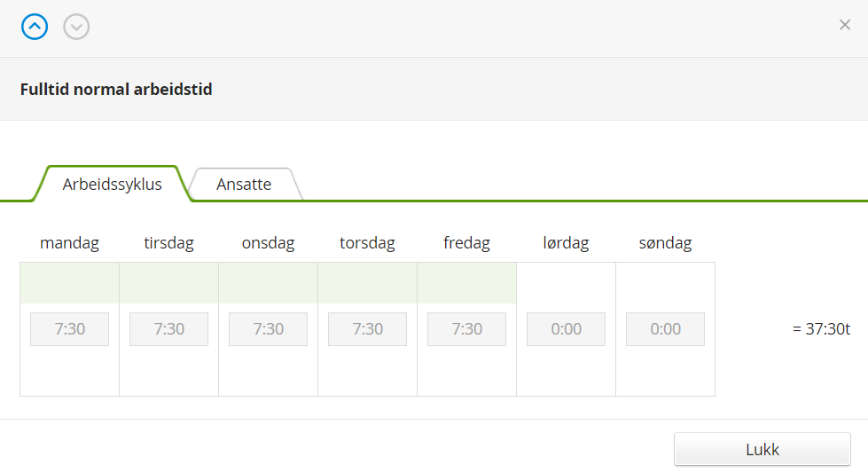The width and height of the screenshot is (868, 473).
Task: Click the onsdag hours field
Action: point(268,329)
